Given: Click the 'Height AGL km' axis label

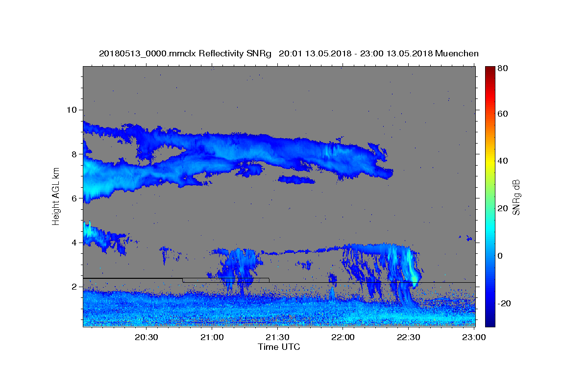Looking at the screenshot, I should [56, 196].
